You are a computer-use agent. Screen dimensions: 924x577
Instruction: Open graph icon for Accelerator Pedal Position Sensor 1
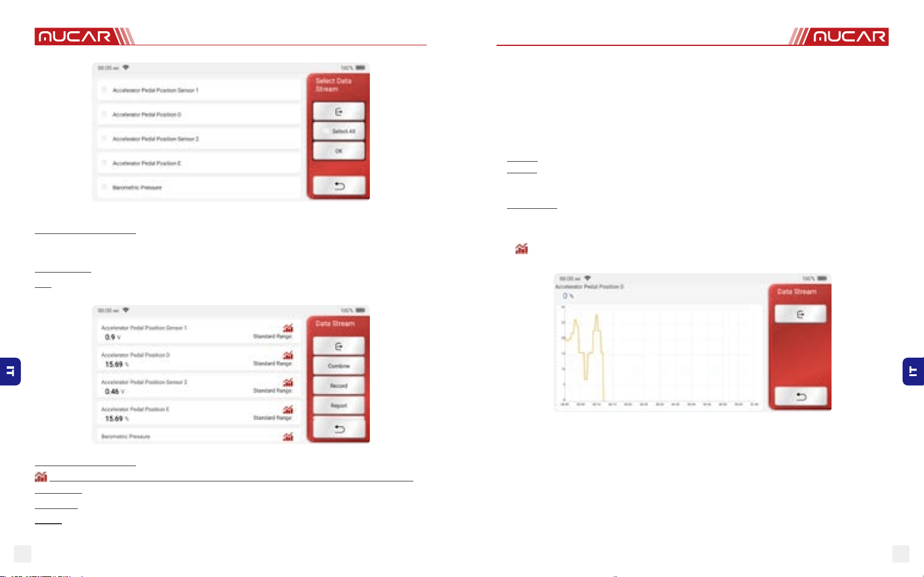pos(288,328)
